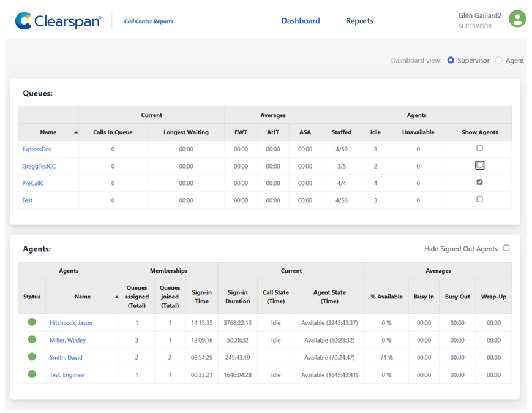Click the Clearspan logo
This screenshot has height=413, width=532.
click(x=58, y=21)
